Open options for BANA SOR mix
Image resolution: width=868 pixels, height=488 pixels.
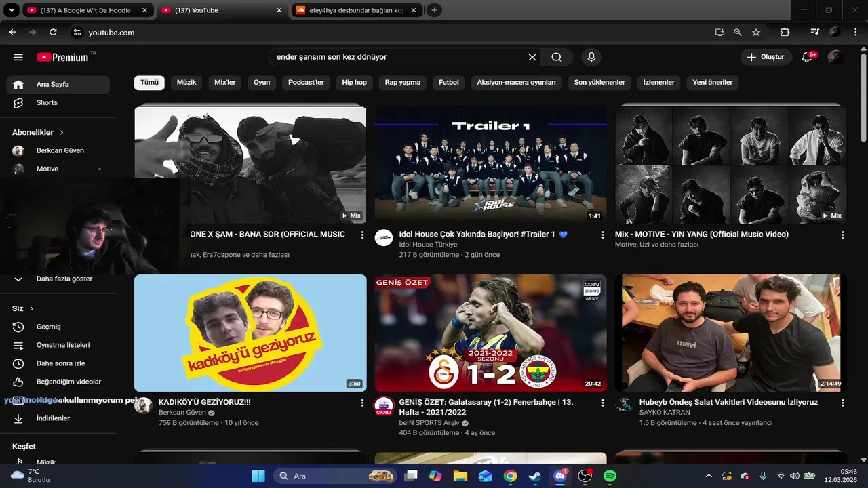(x=362, y=235)
